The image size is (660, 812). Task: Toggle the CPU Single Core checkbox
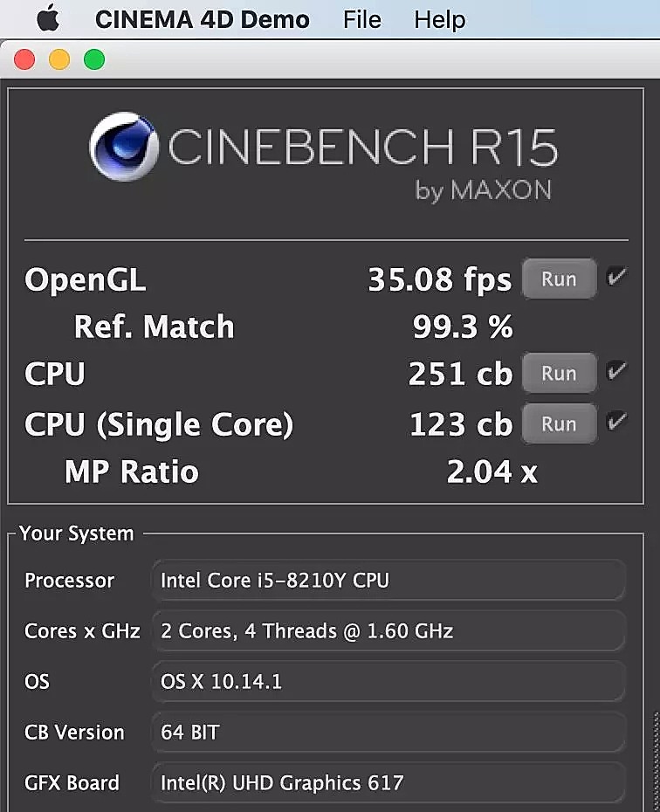[617, 423]
